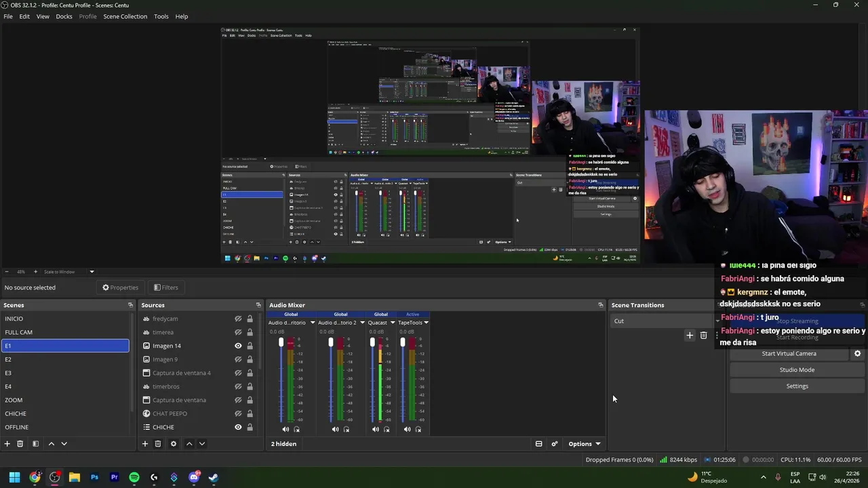Open the View menu

click(x=43, y=16)
